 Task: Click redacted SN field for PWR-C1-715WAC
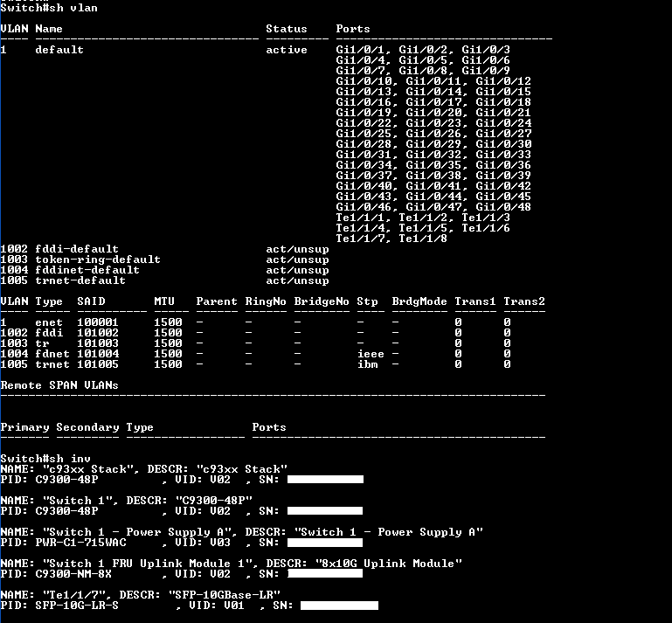pos(325,543)
